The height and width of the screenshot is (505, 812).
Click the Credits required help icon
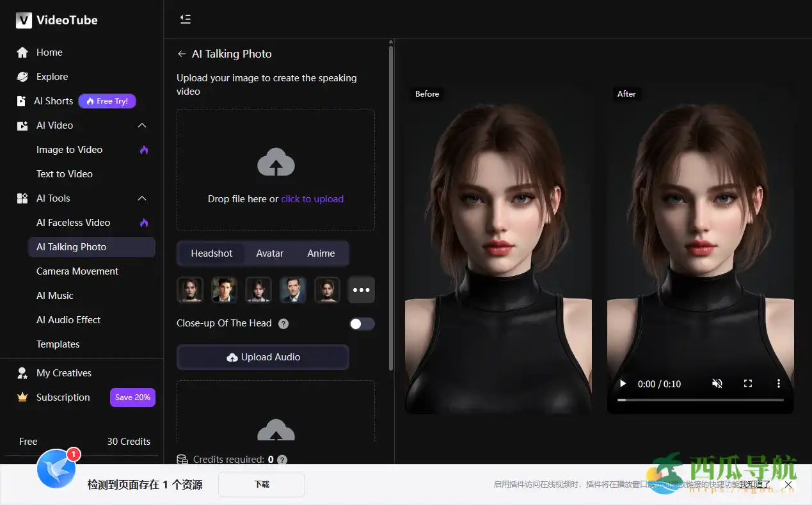[x=282, y=460]
